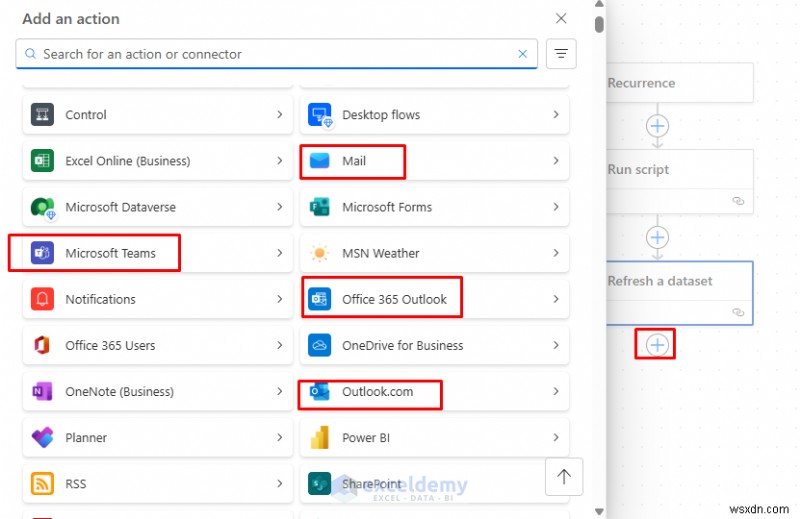Viewport: 800px width, 519px height.
Task: Pick the Planner connector icon
Action: point(42,438)
